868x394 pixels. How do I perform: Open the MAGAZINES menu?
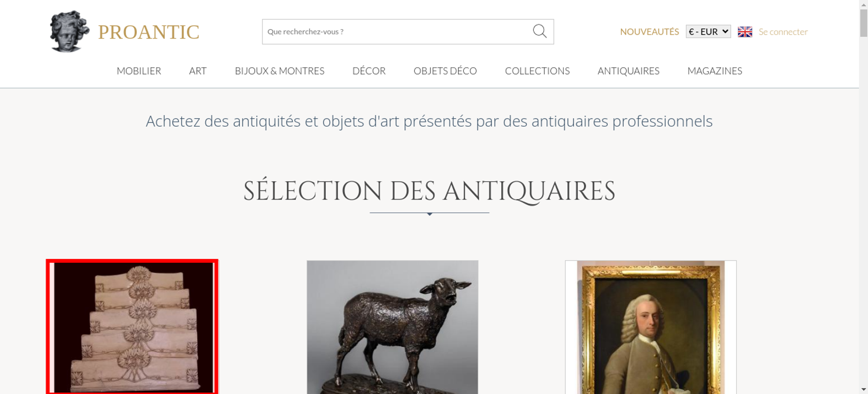click(x=715, y=71)
